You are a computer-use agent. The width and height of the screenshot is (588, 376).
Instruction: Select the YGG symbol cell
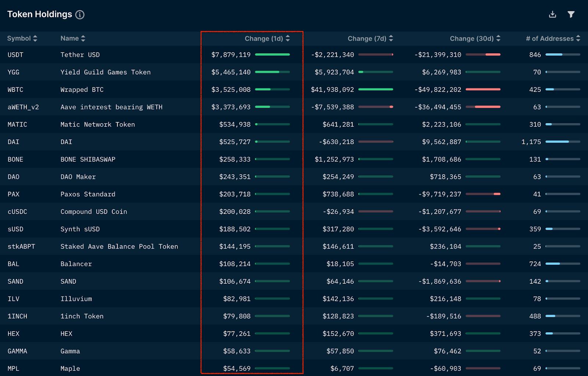pos(13,72)
